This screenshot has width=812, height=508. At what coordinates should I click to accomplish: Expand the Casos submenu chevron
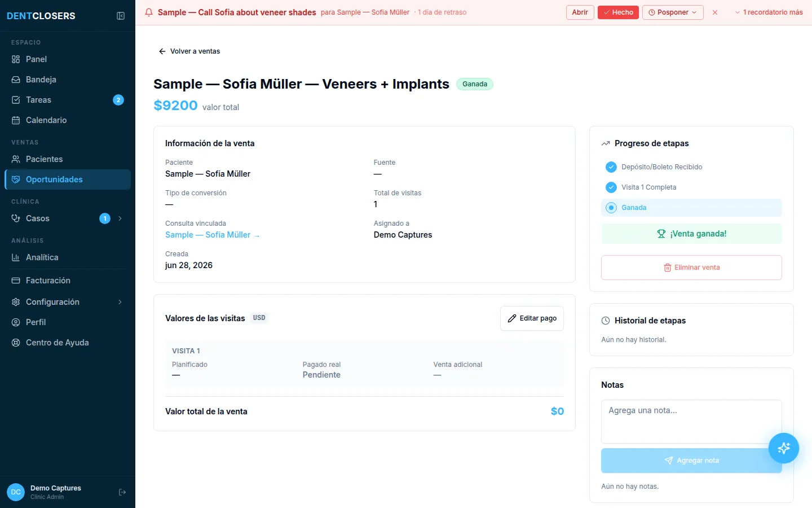click(120, 218)
